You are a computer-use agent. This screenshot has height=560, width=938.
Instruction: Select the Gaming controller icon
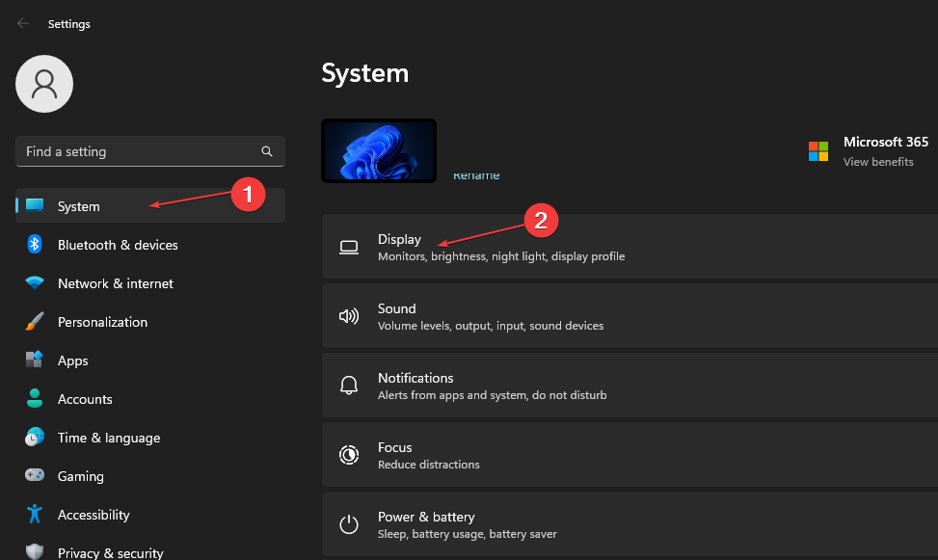[x=35, y=476]
